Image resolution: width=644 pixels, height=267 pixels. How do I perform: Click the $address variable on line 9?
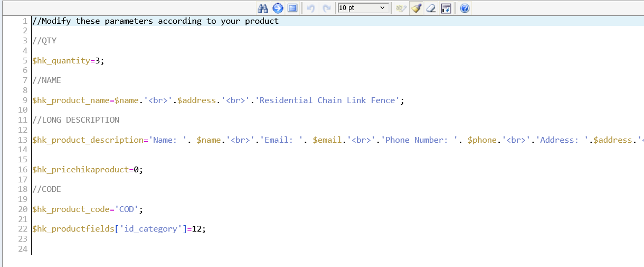coord(197,100)
